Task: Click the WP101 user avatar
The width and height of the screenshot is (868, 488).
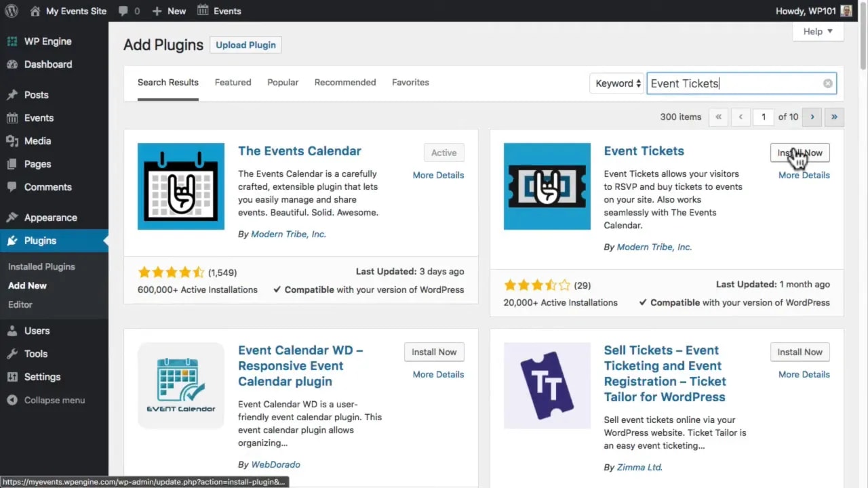Action: point(846,11)
